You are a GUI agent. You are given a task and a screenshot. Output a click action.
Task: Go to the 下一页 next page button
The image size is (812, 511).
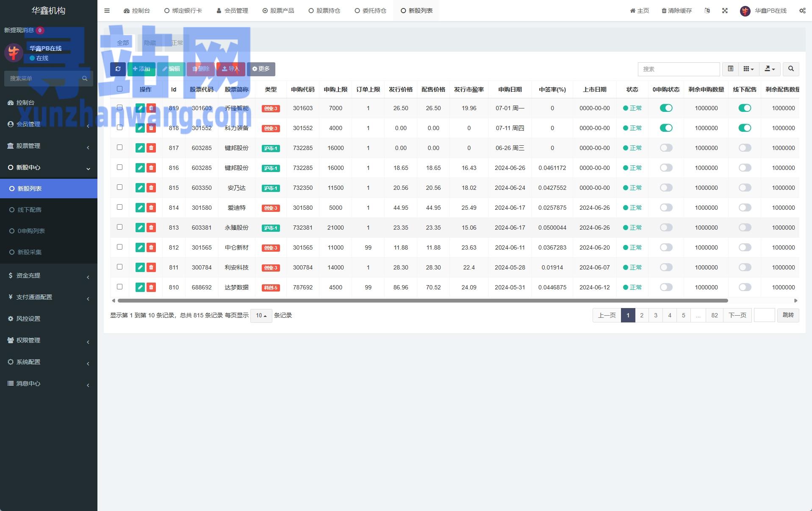click(x=737, y=315)
